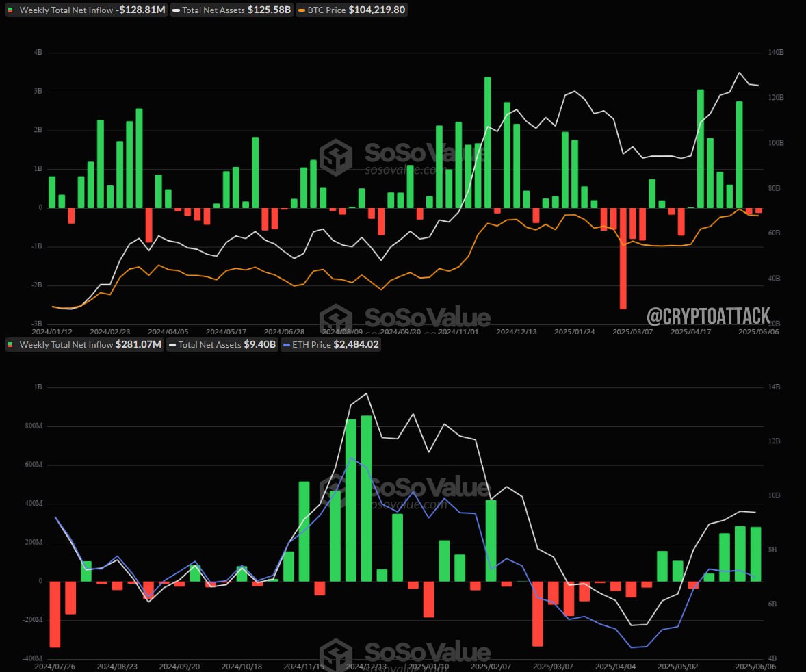
Task: Click the -2B label on BTC chart axis
Action: coord(36,285)
